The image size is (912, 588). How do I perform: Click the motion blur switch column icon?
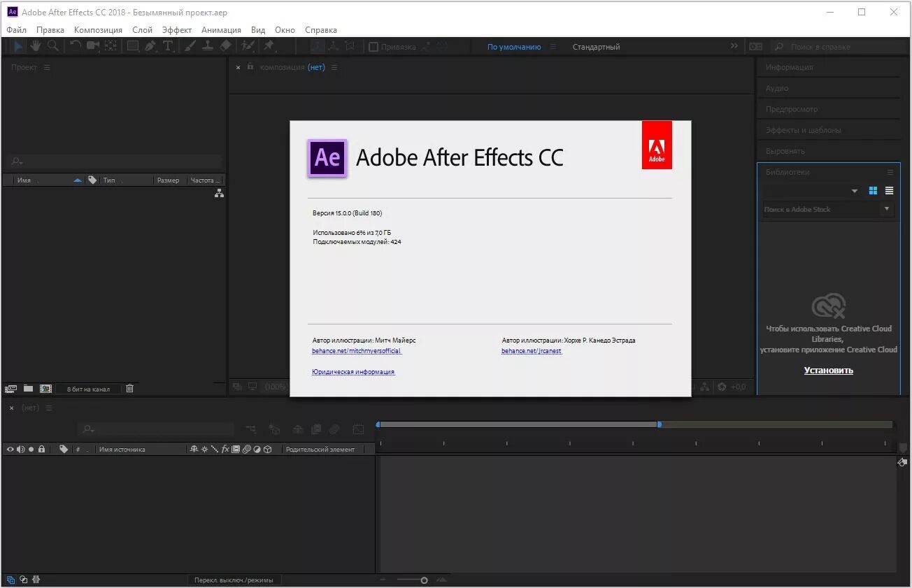pos(246,449)
